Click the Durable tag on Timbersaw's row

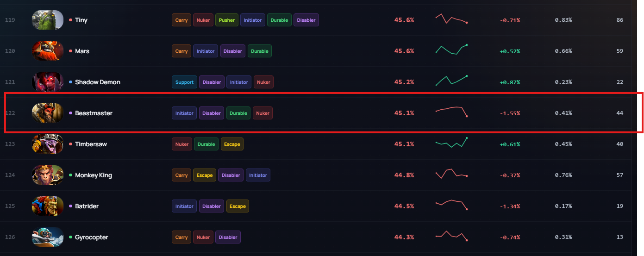(206, 144)
